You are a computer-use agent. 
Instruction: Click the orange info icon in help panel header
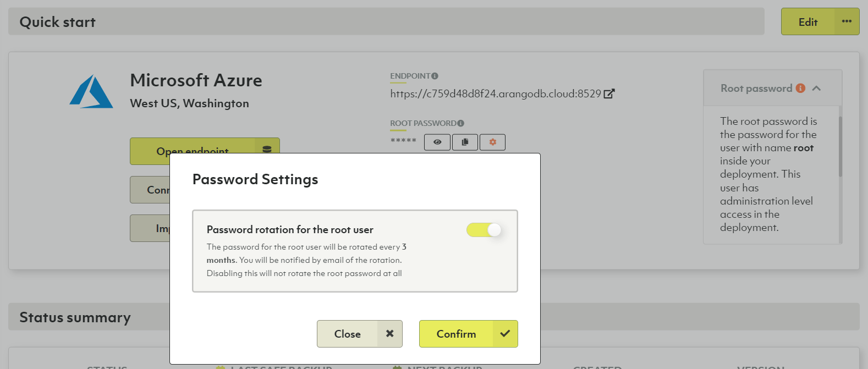pyautogui.click(x=800, y=89)
